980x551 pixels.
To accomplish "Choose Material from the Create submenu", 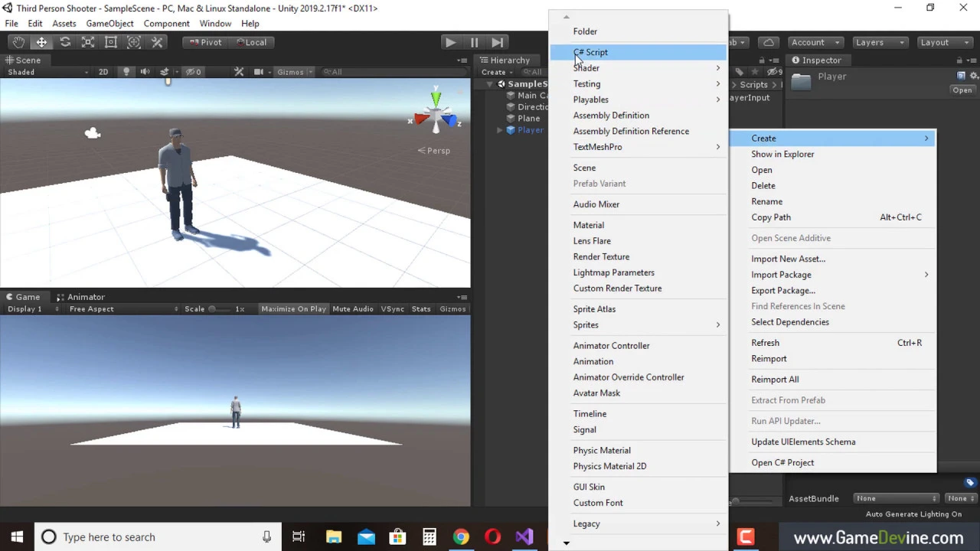I will pos(638,225).
